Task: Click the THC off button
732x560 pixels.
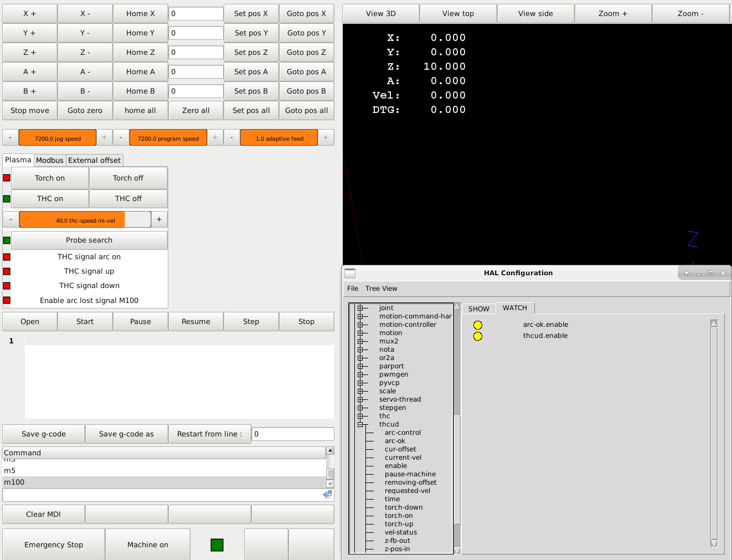Action: coord(128,198)
